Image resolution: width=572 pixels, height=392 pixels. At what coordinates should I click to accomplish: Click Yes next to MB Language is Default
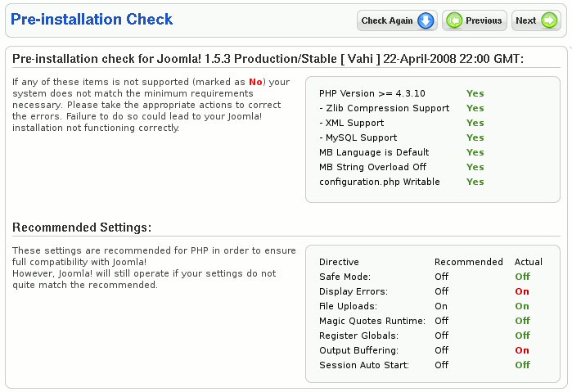(x=475, y=152)
